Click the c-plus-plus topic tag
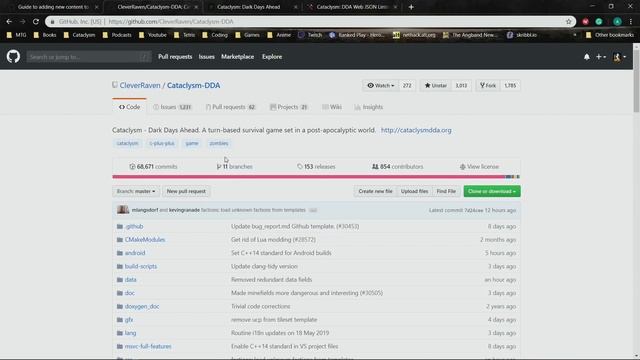This screenshot has width=640, height=360. (162, 143)
